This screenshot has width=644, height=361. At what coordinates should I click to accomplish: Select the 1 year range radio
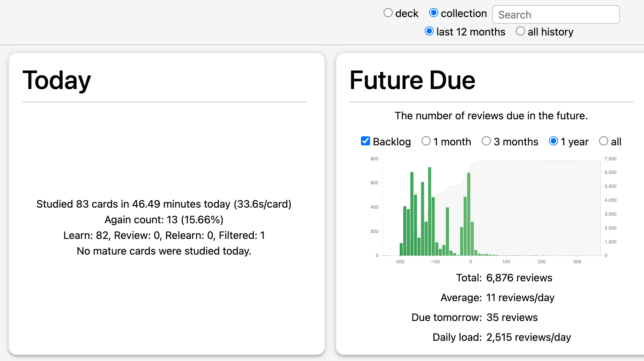point(553,141)
